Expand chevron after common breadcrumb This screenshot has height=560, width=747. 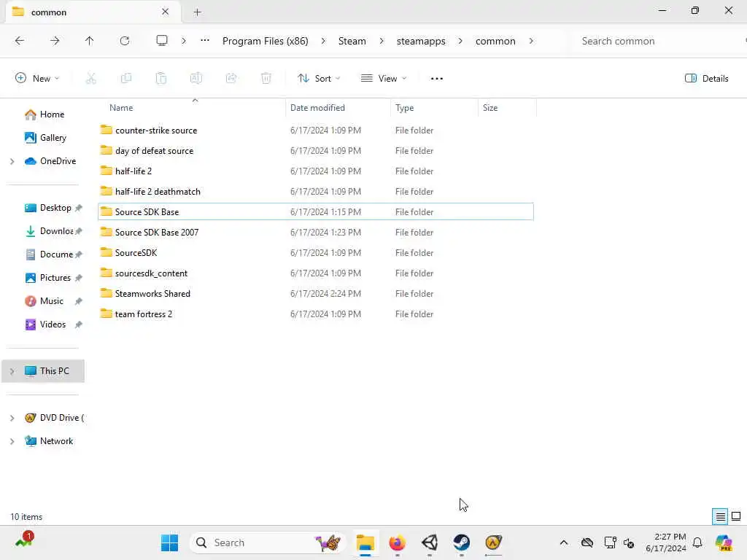[531, 41]
